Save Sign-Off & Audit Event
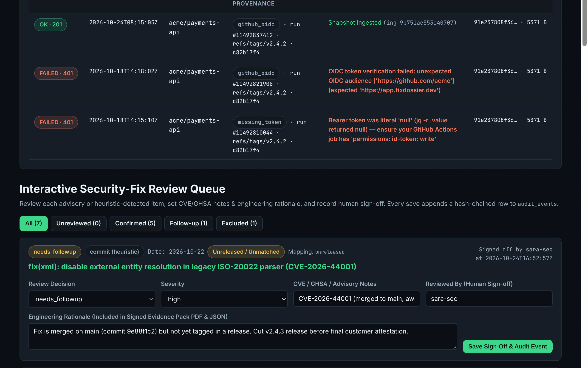Screen dimensions: 588x368 coord(508,346)
